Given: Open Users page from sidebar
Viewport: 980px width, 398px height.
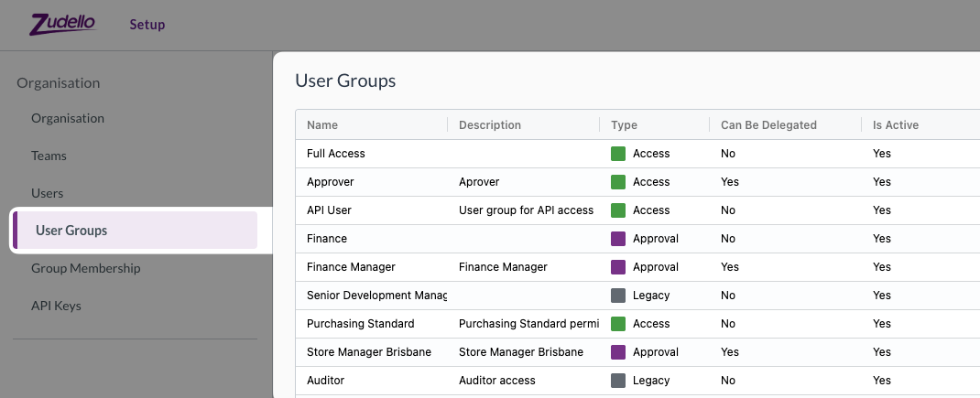Looking at the screenshot, I should tap(47, 193).
